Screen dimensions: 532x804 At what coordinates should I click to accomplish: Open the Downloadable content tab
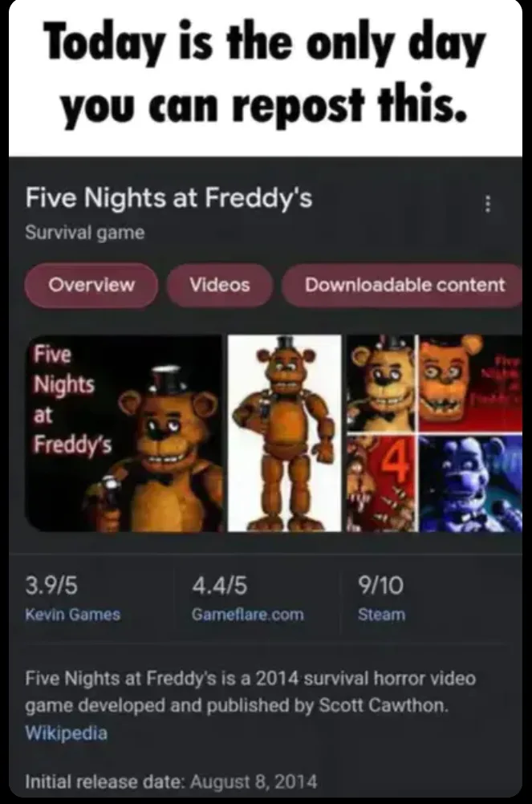[403, 285]
